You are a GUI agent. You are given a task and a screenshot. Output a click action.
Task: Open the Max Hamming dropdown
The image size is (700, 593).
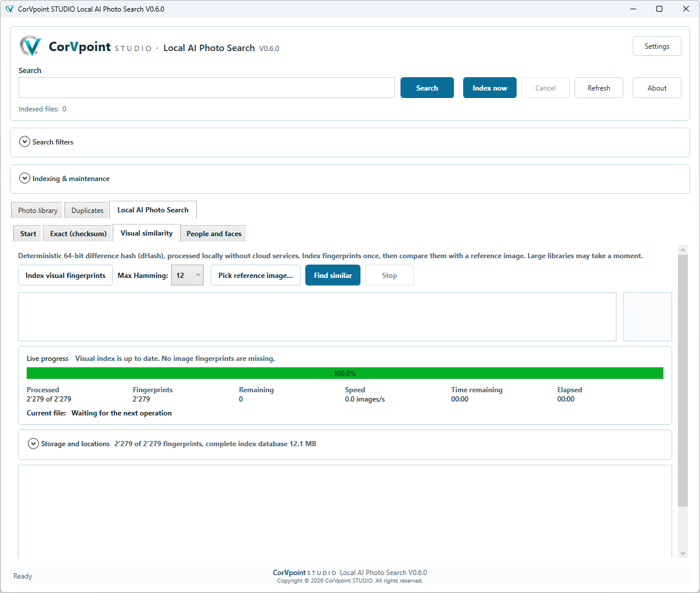tap(187, 275)
